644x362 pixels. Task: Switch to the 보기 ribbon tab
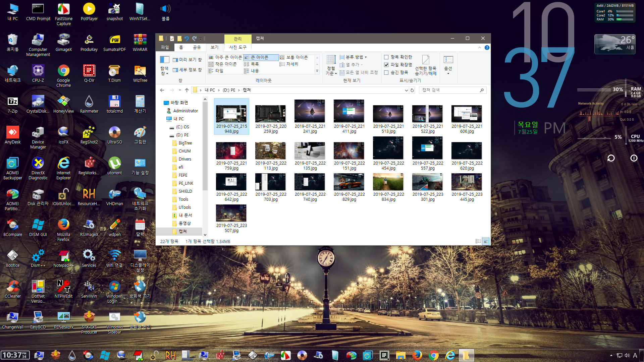point(215,48)
